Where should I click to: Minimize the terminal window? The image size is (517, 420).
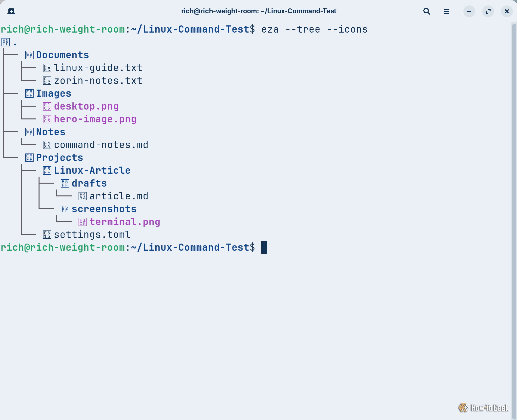(469, 11)
